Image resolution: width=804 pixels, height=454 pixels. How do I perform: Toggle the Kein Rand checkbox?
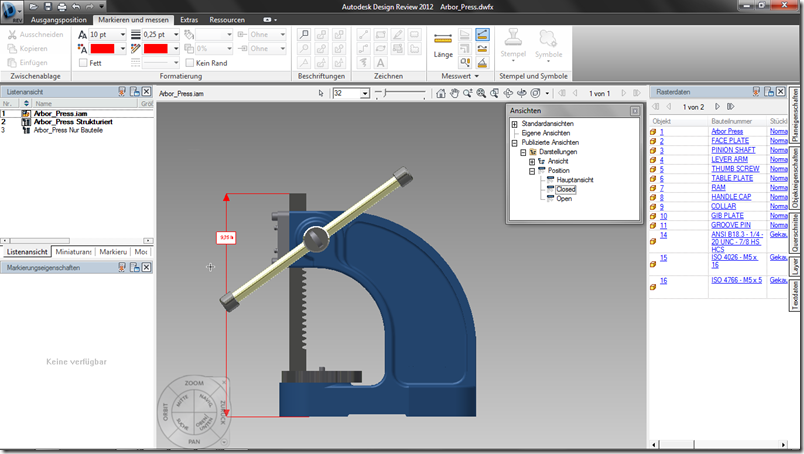click(189, 63)
